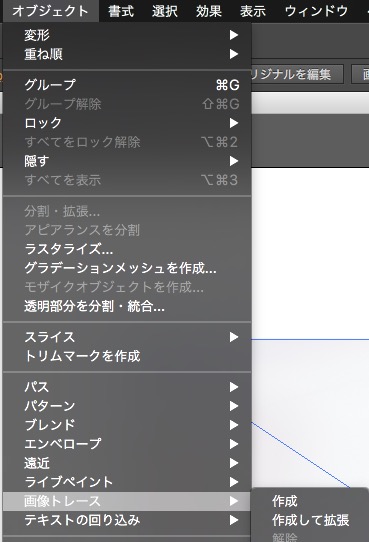
Task: Expand the 隠す submenu
Action: pyautogui.click(x=127, y=161)
